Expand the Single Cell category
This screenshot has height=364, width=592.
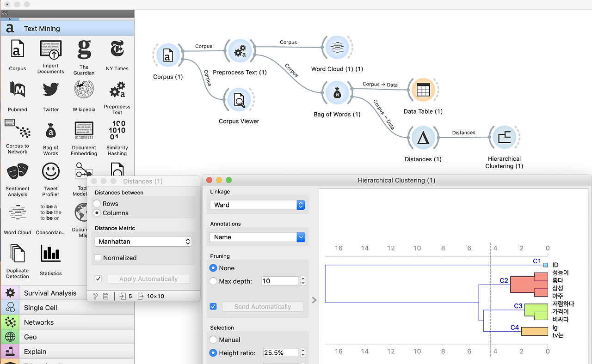pyautogui.click(x=67, y=308)
